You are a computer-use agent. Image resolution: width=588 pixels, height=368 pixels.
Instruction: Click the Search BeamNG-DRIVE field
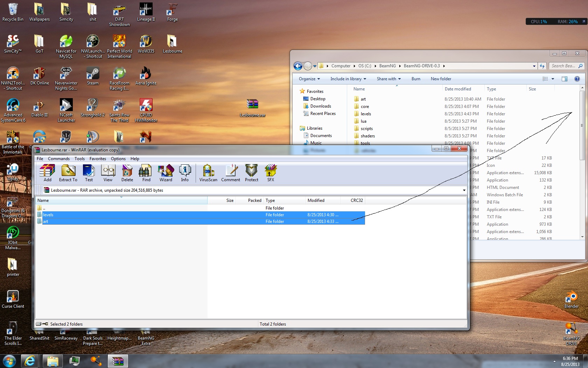coord(567,66)
